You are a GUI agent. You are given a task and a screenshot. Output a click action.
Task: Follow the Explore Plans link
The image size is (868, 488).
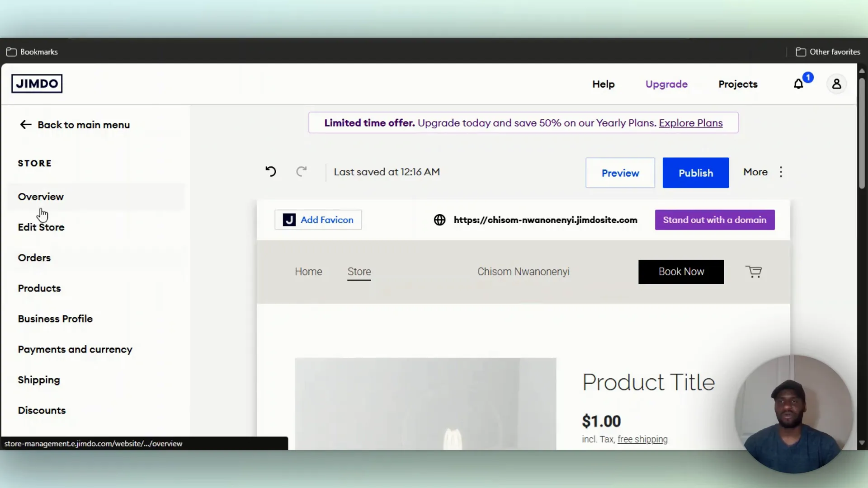[x=690, y=123]
